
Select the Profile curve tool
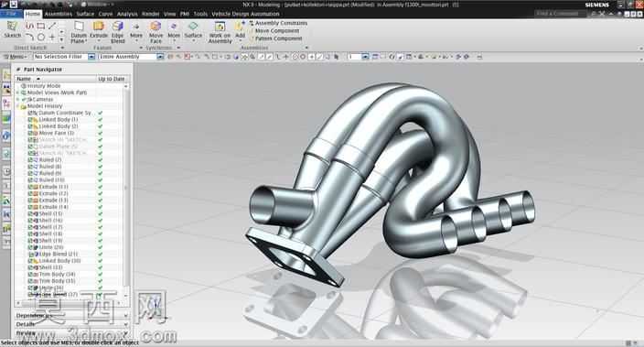click(x=30, y=26)
